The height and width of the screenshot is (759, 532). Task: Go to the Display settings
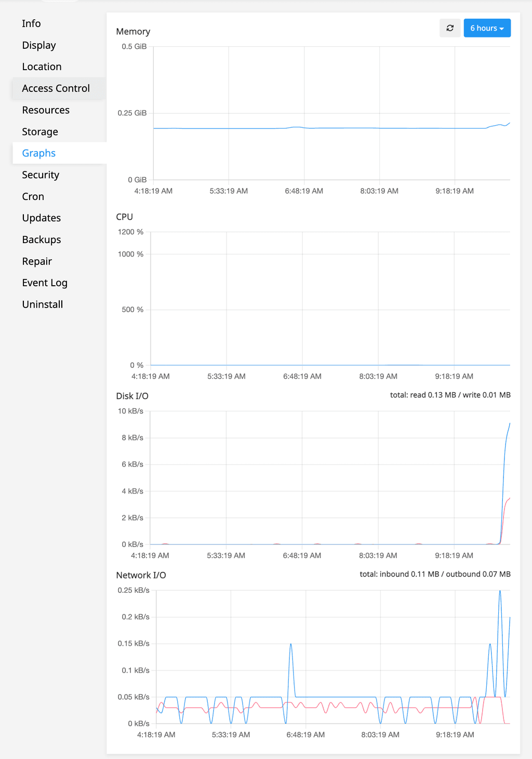point(39,45)
